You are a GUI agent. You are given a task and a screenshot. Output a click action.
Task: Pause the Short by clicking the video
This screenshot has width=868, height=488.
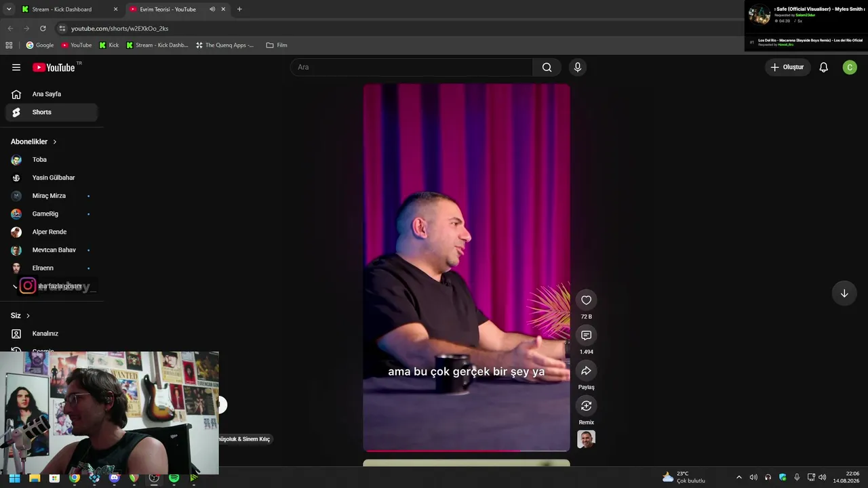pos(467,268)
